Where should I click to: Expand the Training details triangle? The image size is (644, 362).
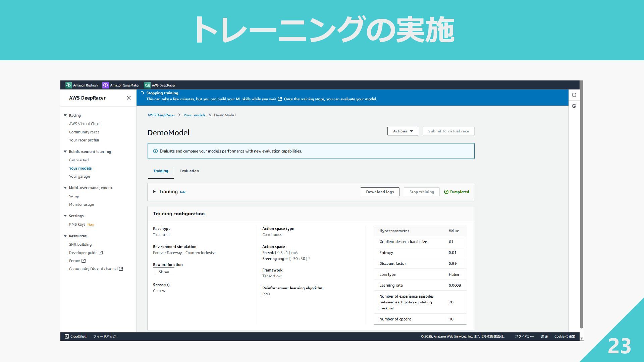(154, 192)
